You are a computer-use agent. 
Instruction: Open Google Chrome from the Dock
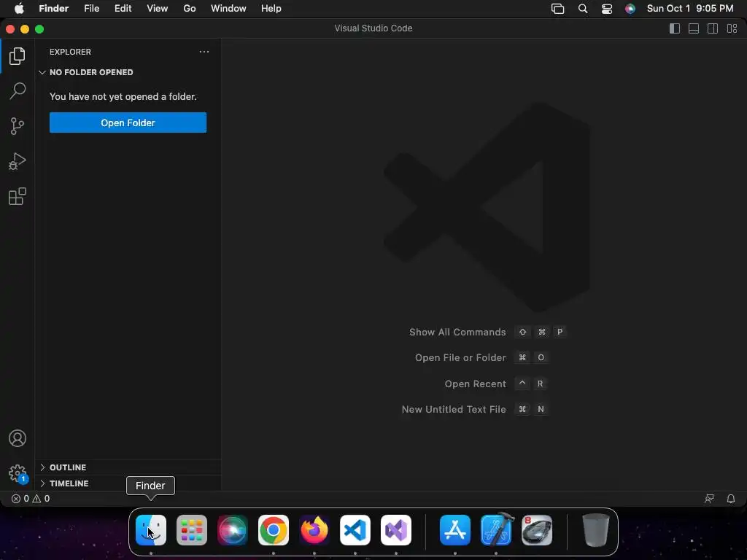click(274, 530)
